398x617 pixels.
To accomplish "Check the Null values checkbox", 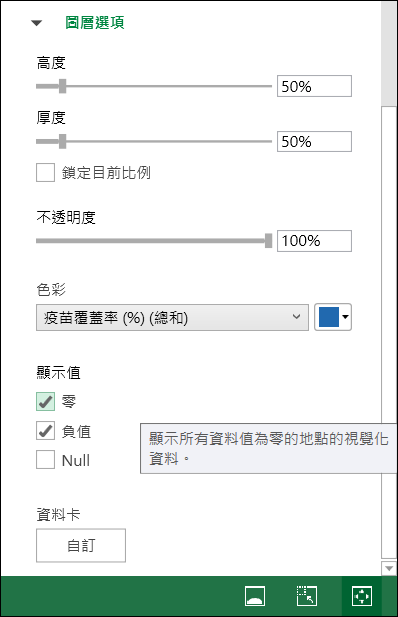I will click(x=45, y=460).
